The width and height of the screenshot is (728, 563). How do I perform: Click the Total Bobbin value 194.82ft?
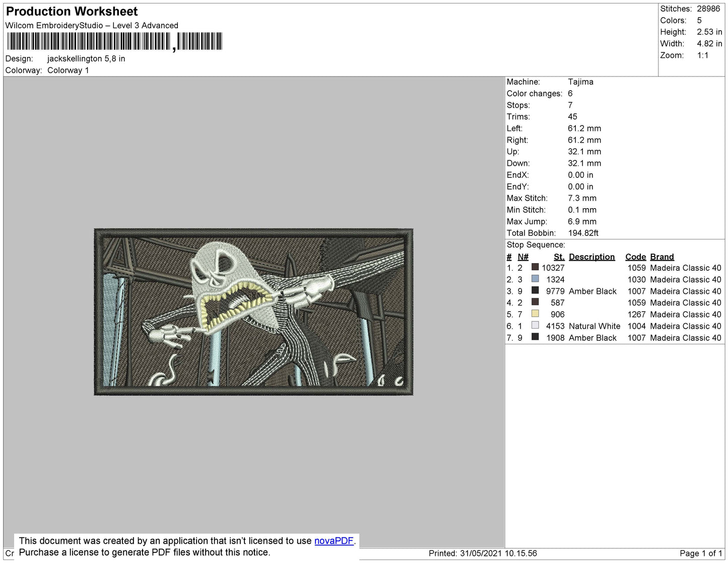(583, 233)
